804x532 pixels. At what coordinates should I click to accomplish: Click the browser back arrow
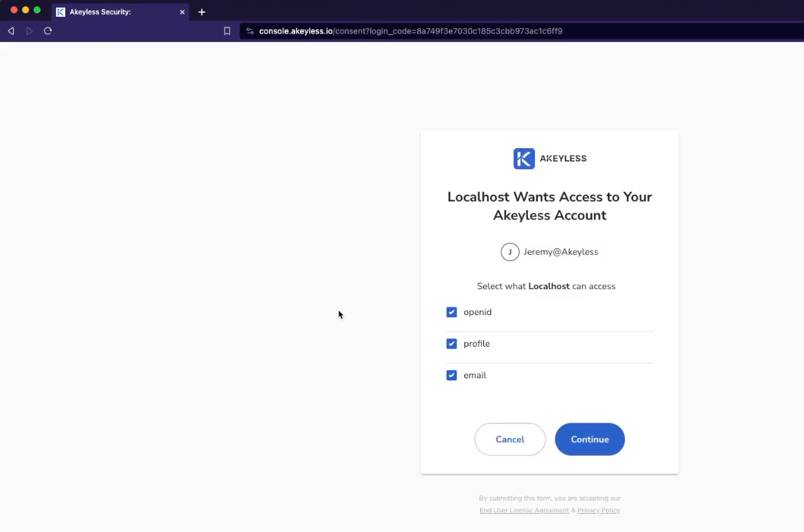(x=11, y=31)
